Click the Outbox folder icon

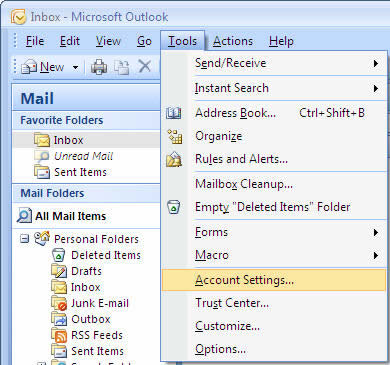point(59,319)
